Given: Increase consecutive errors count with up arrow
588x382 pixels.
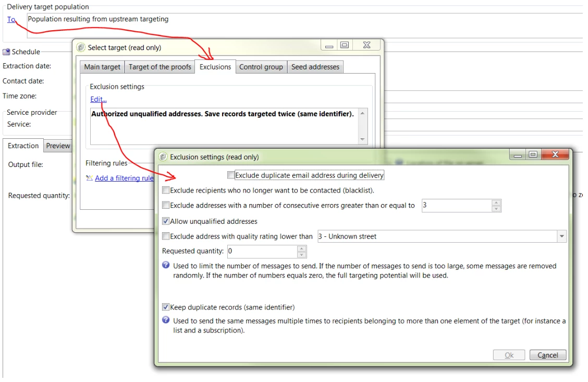Looking at the screenshot, I should click(x=496, y=202).
